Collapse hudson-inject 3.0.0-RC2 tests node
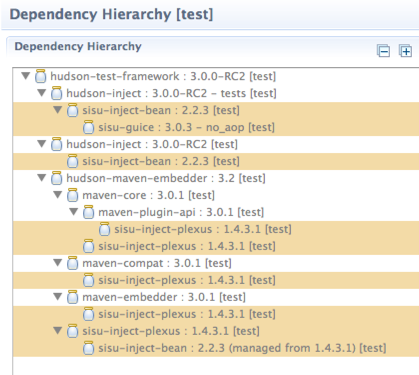The image size is (419, 375). click(42, 93)
